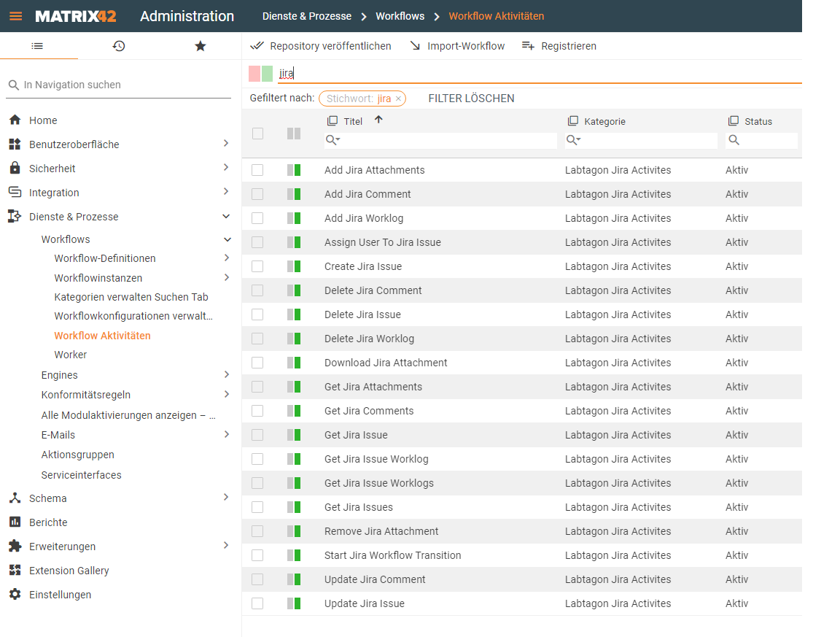Image resolution: width=840 pixels, height=637 pixels.
Task: Click the Registrieren add-list icon
Action: tap(529, 46)
